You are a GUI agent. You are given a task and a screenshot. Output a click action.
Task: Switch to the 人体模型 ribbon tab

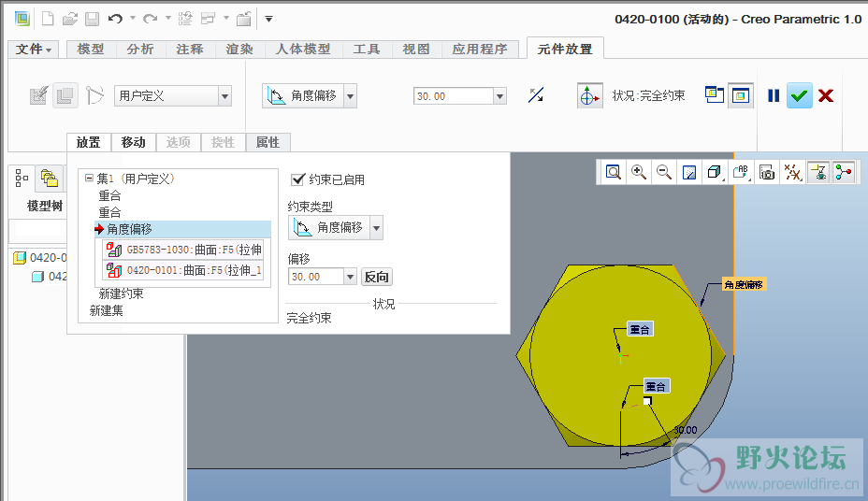click(303, 50)
